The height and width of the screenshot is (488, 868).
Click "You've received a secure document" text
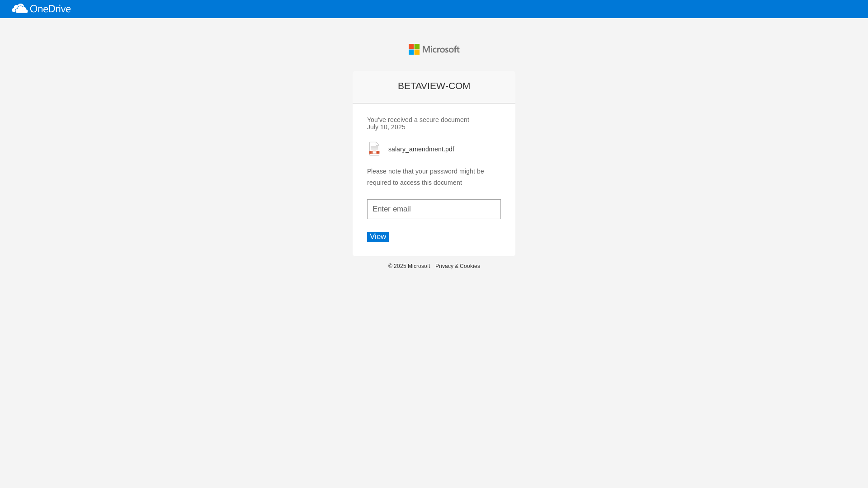click(418, 120)
